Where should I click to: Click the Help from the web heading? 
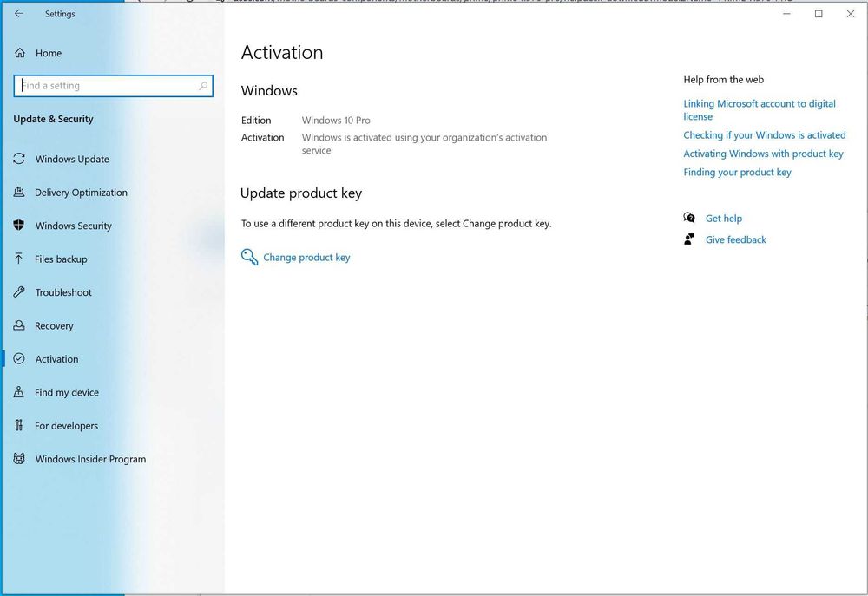[723, 80]
